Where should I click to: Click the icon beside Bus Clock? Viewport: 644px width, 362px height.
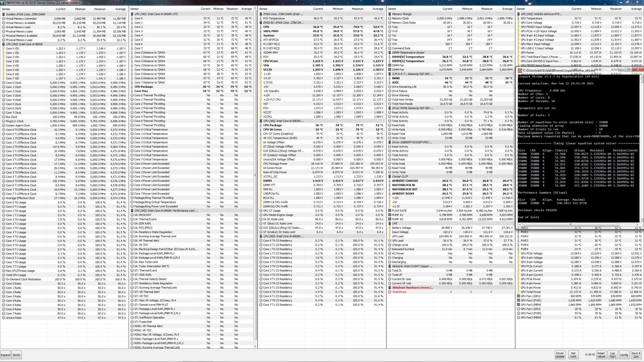click(4, 117)
